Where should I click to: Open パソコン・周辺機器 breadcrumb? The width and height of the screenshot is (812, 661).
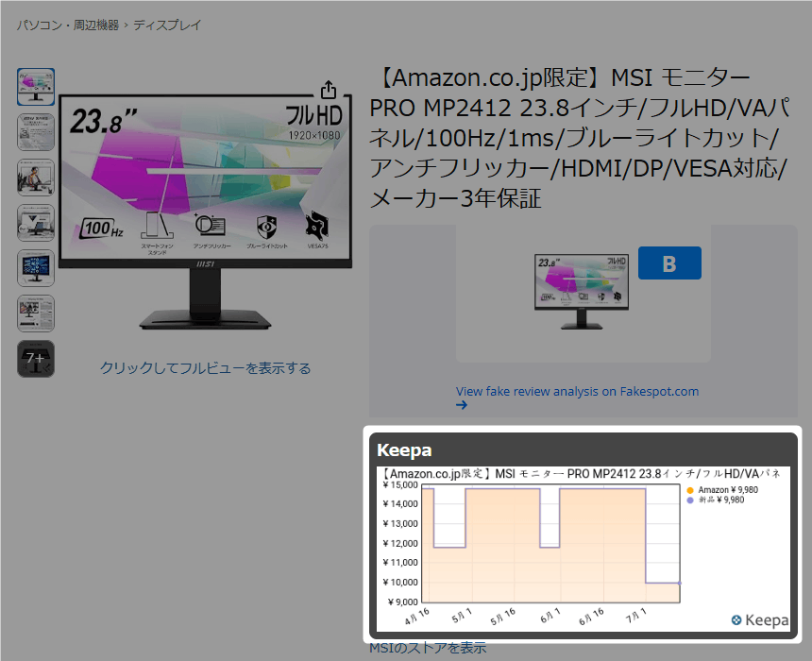(68, 25)
